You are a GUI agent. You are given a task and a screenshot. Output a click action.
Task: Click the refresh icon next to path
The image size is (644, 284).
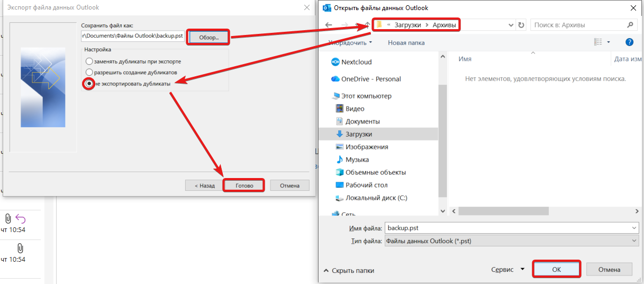[x=522, y=25]
